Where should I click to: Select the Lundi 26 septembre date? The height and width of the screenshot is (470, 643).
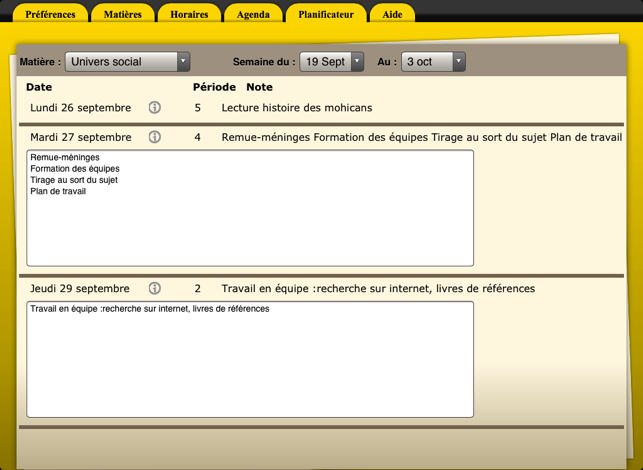tap(81, 108)
